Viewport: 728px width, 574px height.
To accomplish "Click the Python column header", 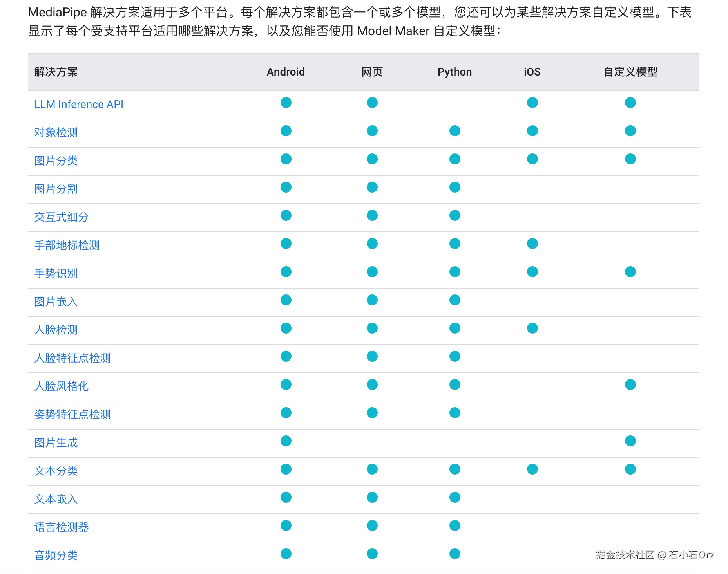I will coord(455,72).
